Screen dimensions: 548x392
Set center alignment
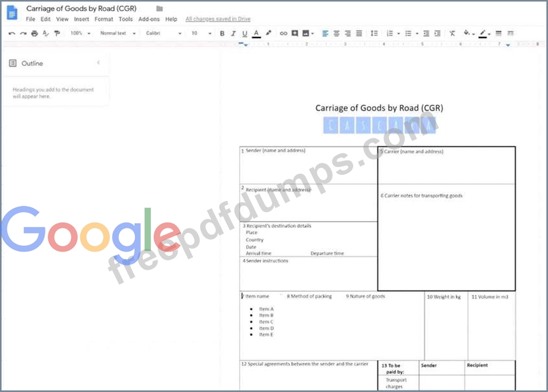336,33
